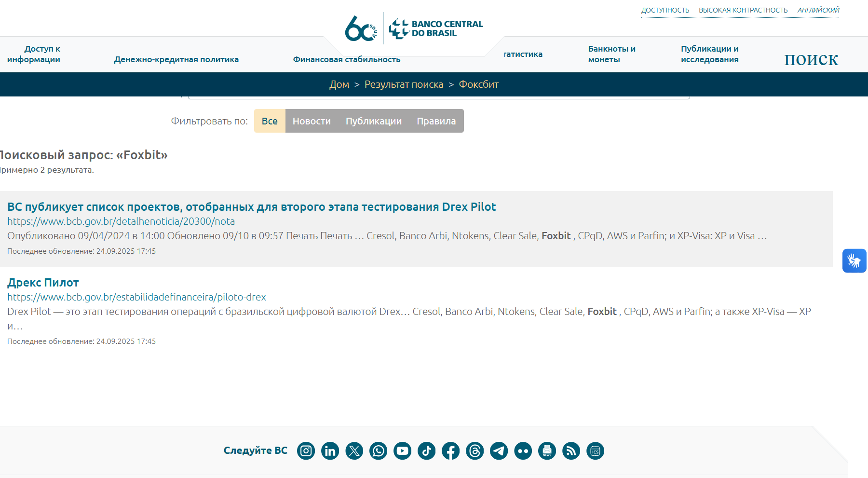Open the RSS feed icon
Image resolution: width=868 pixels, height=478 pixels.
[x=571, y=451]
